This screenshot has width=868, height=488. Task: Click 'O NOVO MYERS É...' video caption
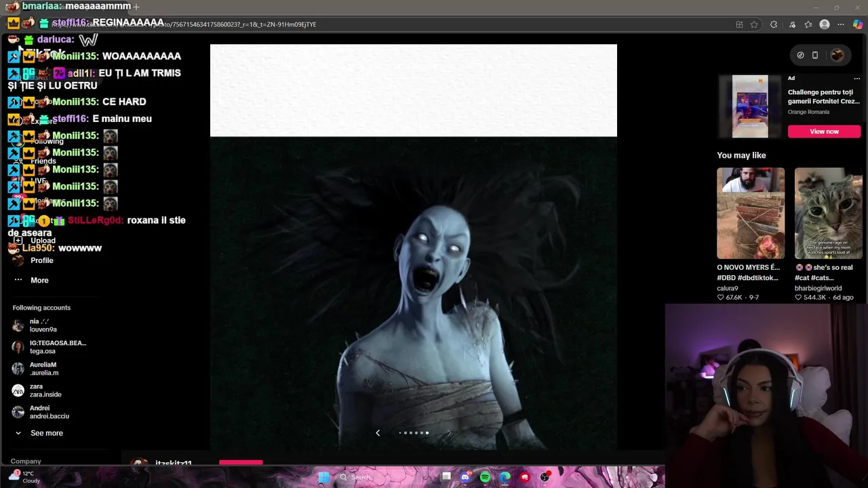[x=747, y=272]
